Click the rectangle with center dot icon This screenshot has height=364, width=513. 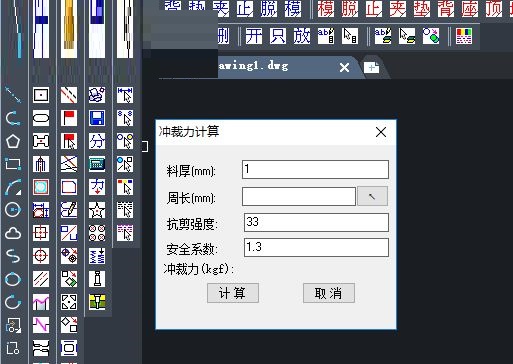coord(41,95)
